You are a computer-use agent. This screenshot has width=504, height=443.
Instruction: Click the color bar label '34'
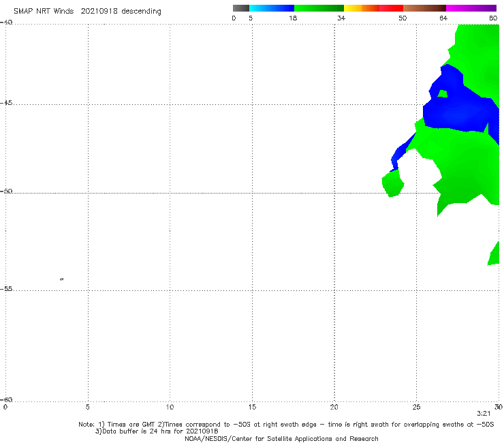(x=341, y=18)
